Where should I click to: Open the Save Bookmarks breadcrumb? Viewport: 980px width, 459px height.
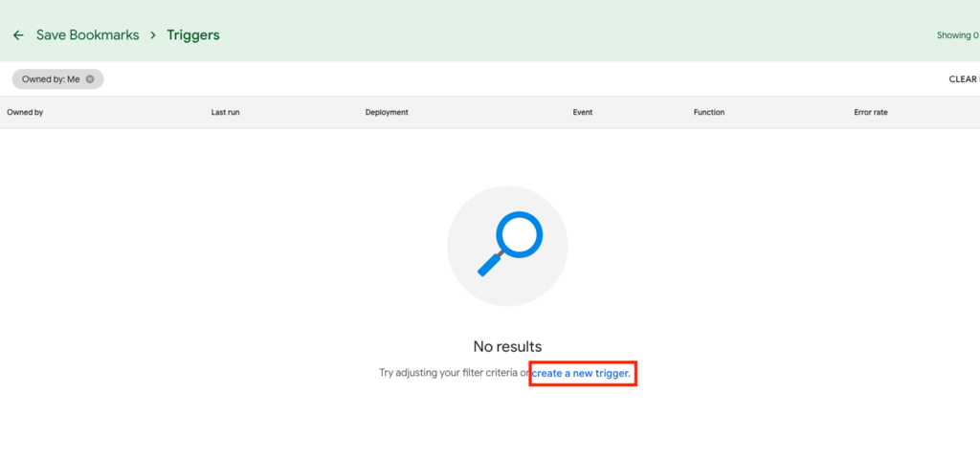tap(87, 35)
